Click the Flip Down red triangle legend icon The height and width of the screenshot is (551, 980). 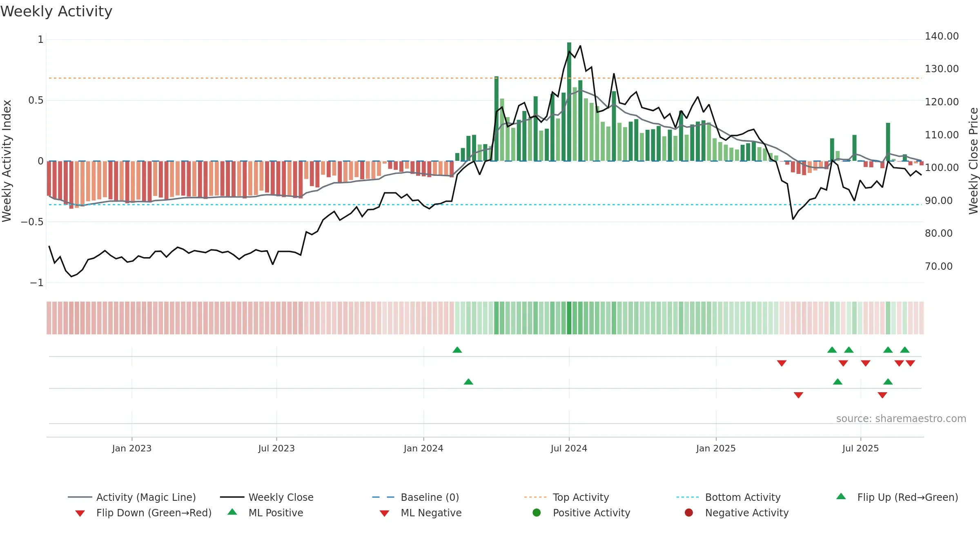pyautogui.click(x=80, y=513)
